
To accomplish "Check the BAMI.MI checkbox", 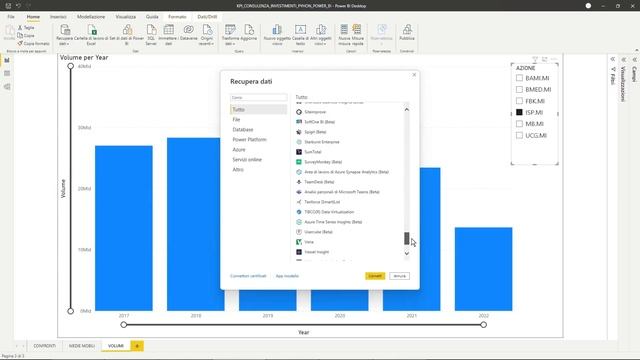I will pyautogui.click(x=519, y=78).
